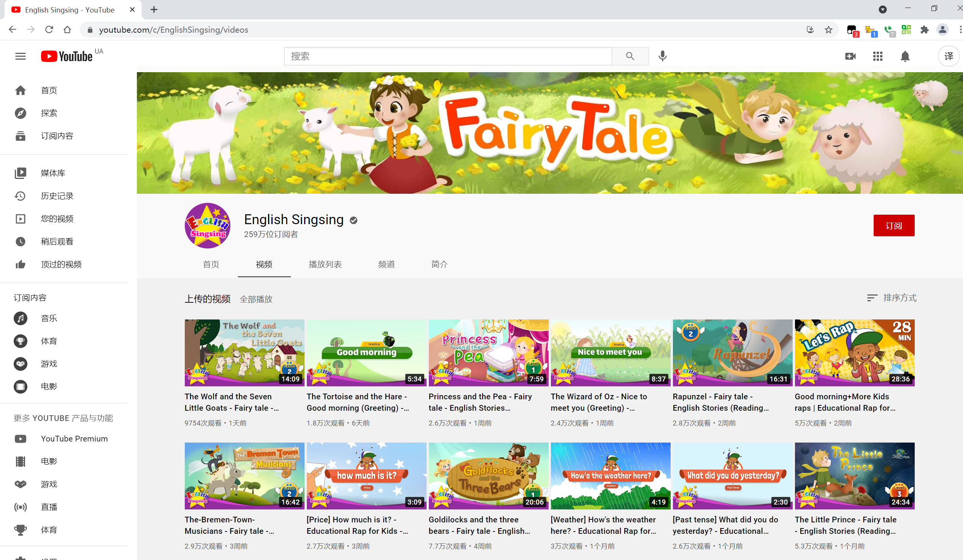The height and width of the screenshot is (560, 963).
Task: Open the sort by dropdown
Action: pos(891,298)
